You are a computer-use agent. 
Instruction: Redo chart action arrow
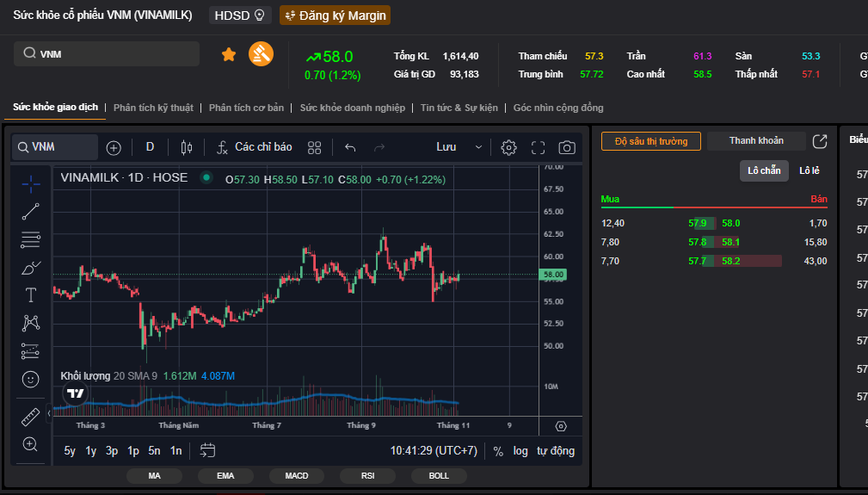tap(379, 147)
